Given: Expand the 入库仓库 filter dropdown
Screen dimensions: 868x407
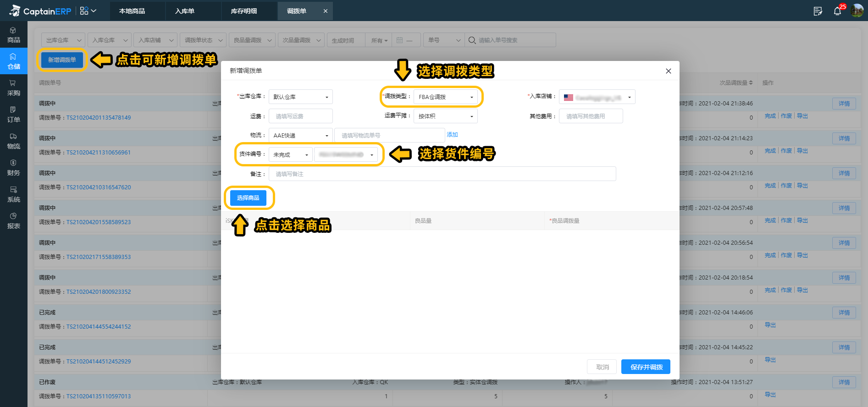Looking at the screenshot, I should (x=110, y=40).
